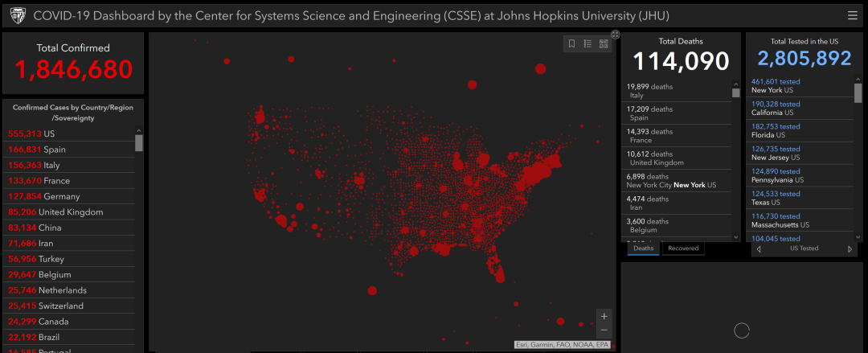Click country list scrollbar thumb
The image size is (868, 353).
(x=139, y=143)
